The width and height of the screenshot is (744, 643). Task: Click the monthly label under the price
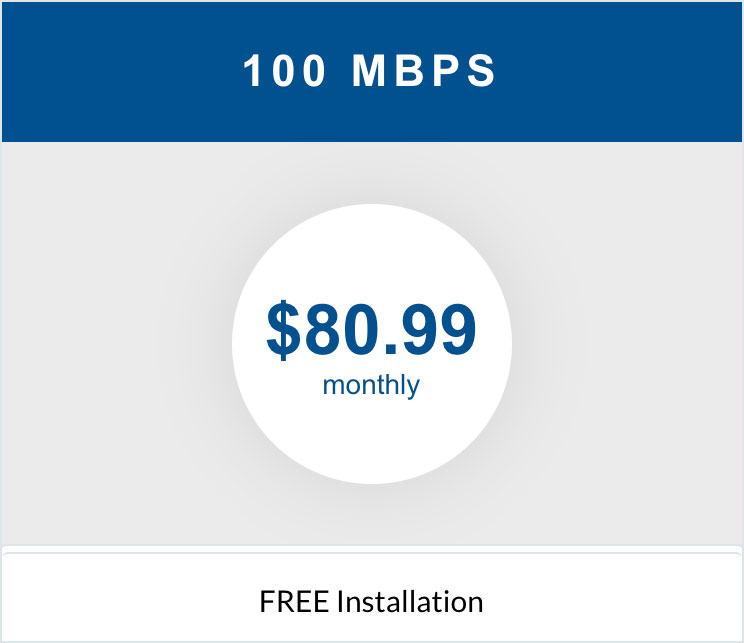pos(371,385)
